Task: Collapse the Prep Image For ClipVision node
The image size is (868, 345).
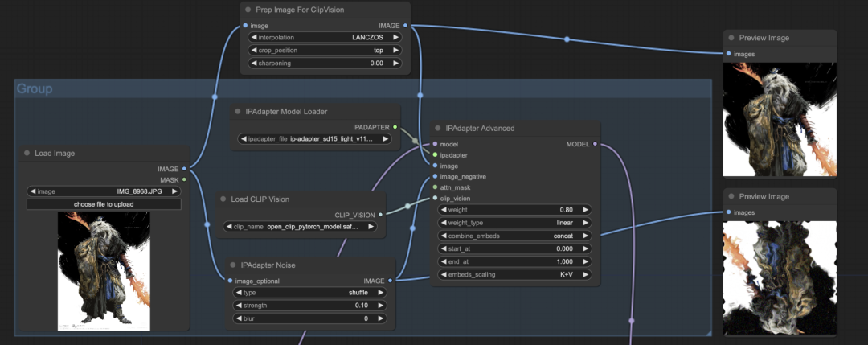Action: [248, 10]
